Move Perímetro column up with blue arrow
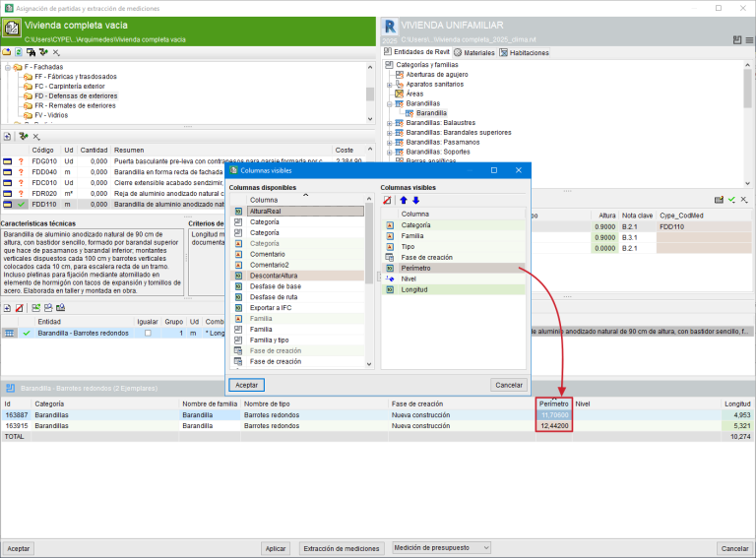Viewport: 756px width, 558px height. 404,201
